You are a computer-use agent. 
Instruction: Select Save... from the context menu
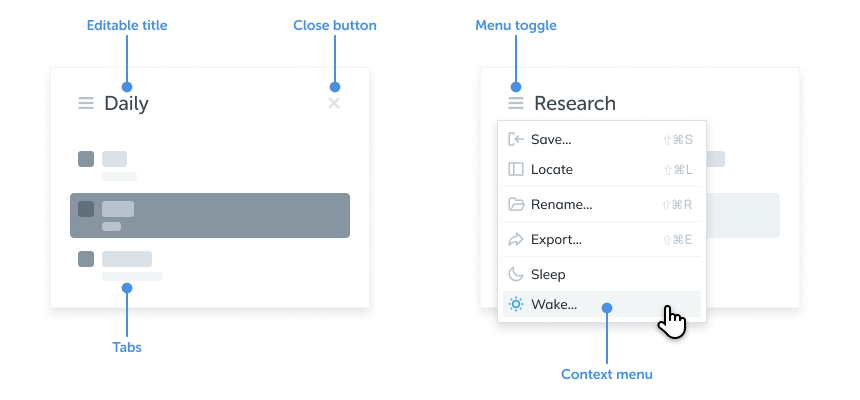tap(552, 140)
